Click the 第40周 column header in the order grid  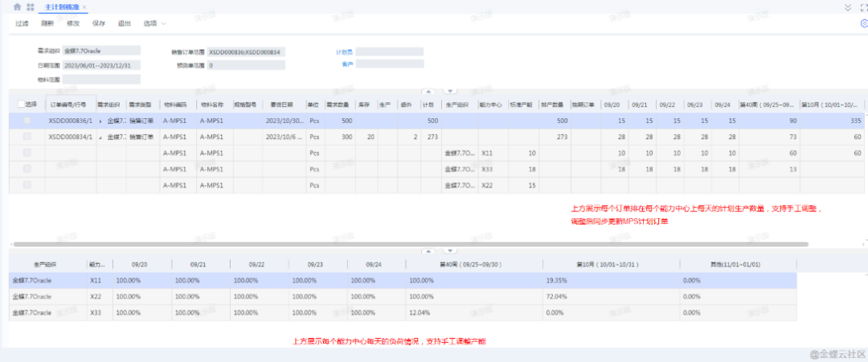click(x=768, y=105)
